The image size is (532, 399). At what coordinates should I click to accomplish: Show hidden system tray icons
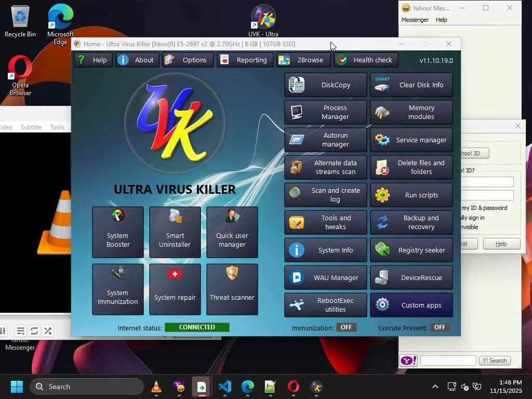tap(435, 387)
